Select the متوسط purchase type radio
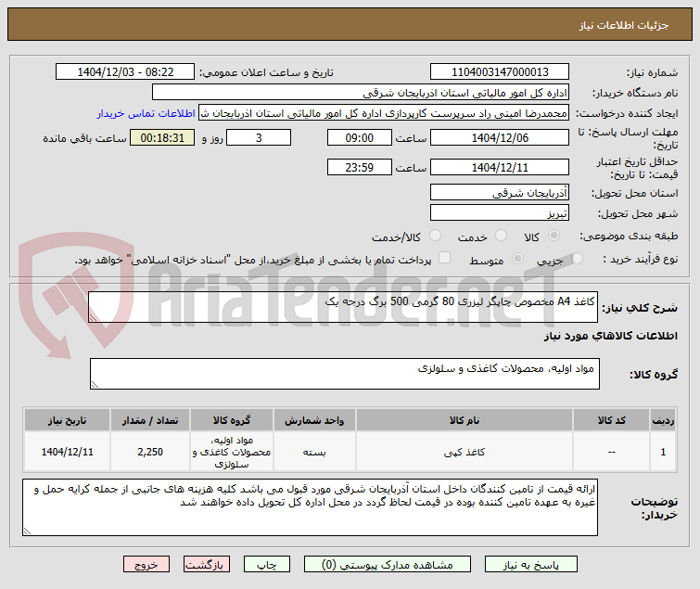 (x=518, y=258)
